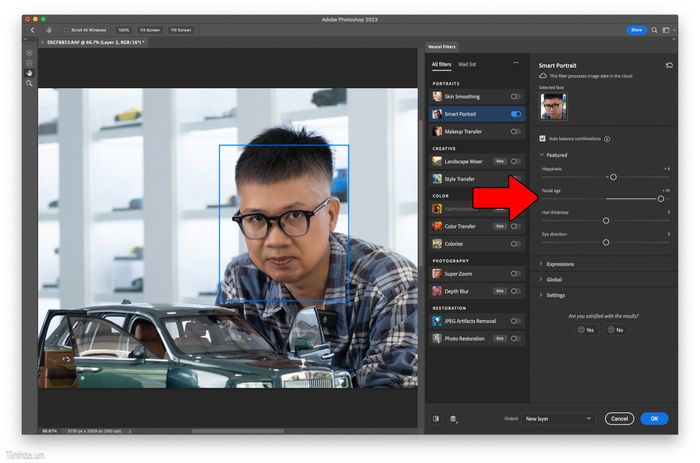Select the Hand tool in left toolbar
The image size is (700, 463).
tap(29, 73)
